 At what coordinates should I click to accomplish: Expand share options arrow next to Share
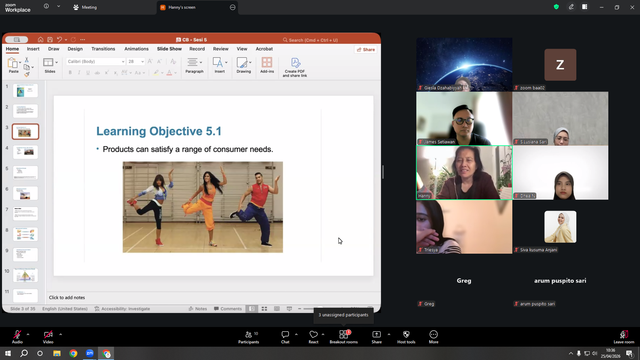389,334
